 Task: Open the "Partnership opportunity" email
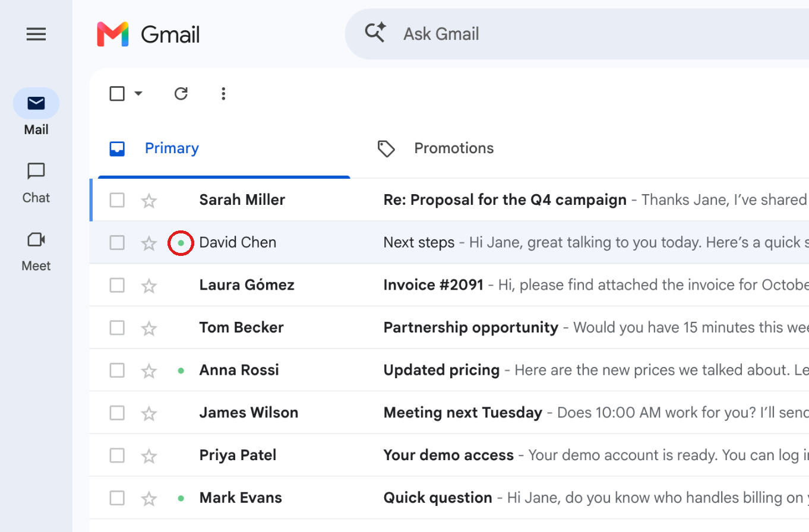471,328
